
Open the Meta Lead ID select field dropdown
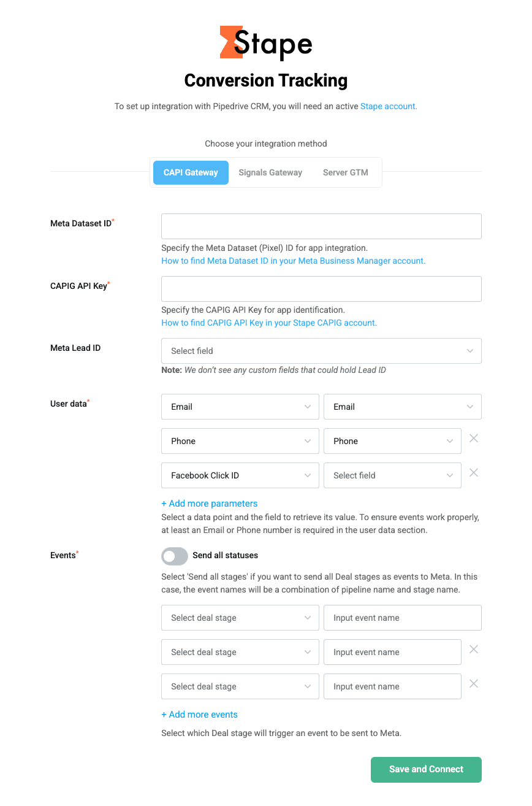tap(321, 351)
